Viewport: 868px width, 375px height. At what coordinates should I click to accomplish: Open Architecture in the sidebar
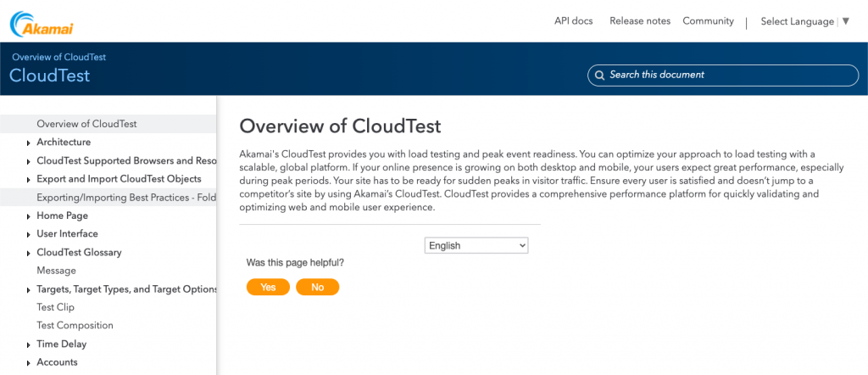64,143
